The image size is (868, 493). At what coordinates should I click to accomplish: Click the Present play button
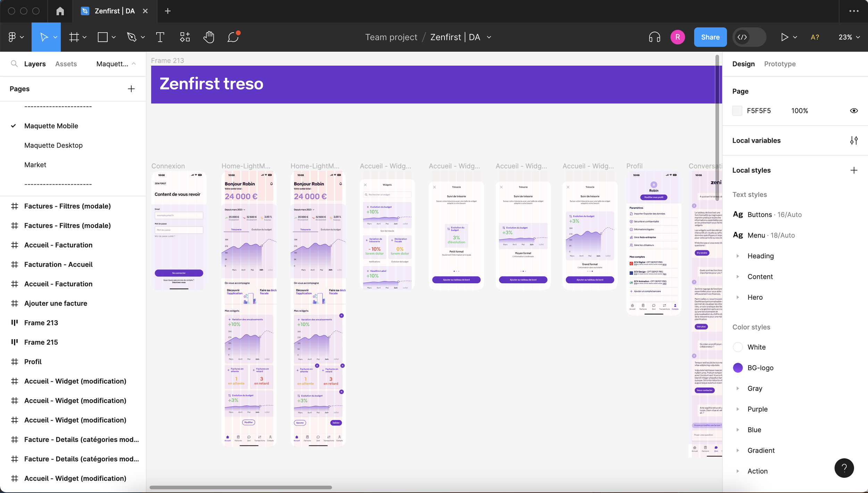[x=784, y=37]
